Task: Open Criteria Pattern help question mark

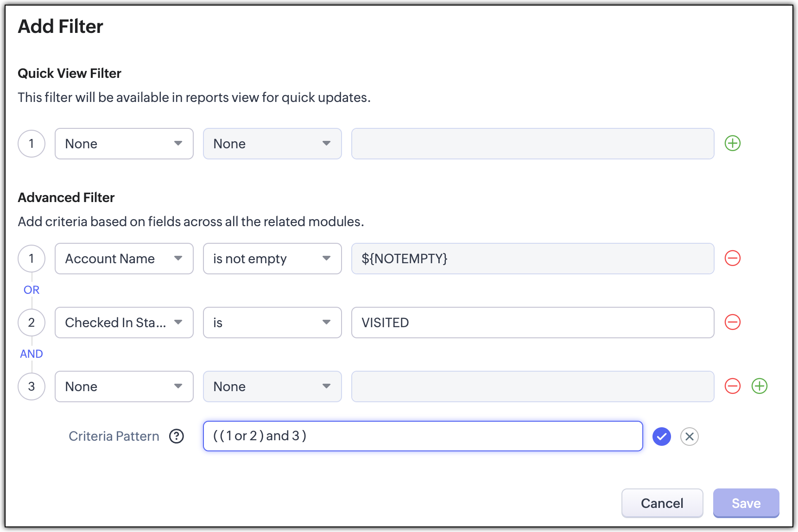Action: click(176, 437)
